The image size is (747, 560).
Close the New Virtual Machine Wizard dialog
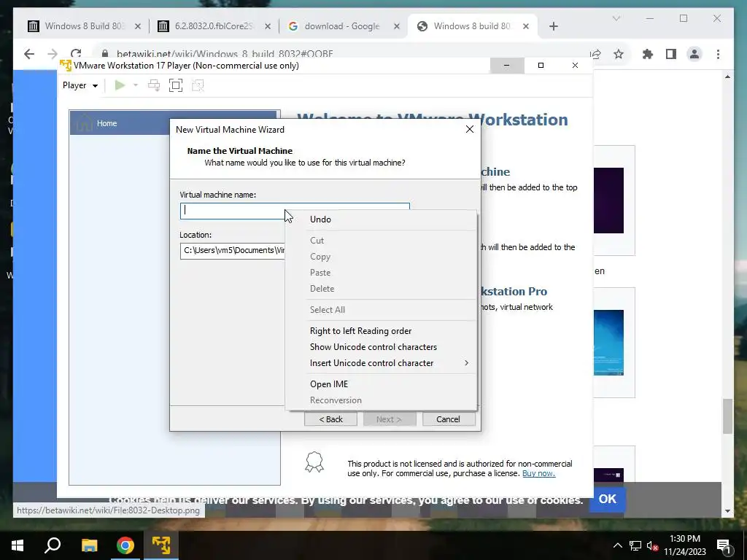(x=470, y=130)
